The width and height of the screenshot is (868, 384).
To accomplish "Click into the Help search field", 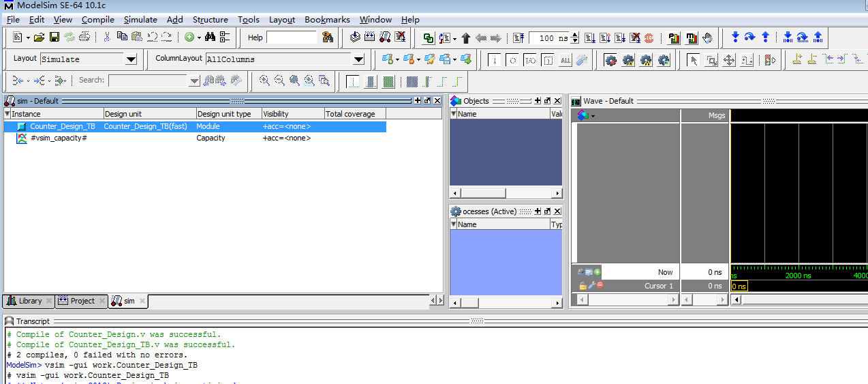I will 291,38.
